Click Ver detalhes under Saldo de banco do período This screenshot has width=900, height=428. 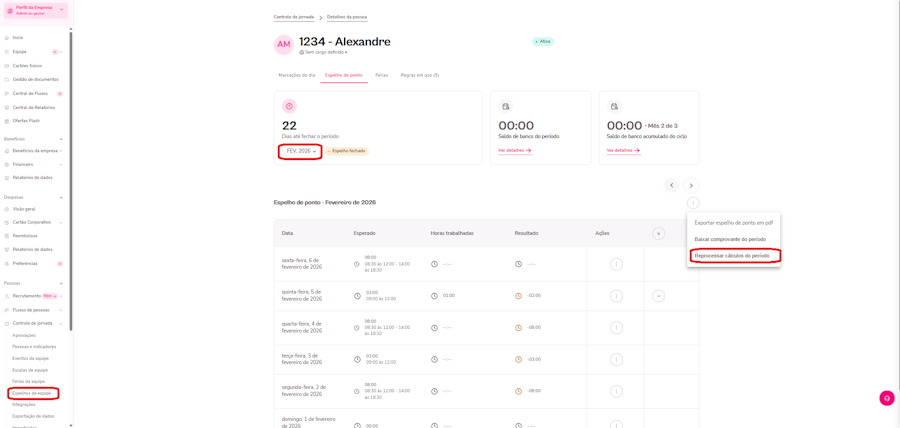click(515, 151)
